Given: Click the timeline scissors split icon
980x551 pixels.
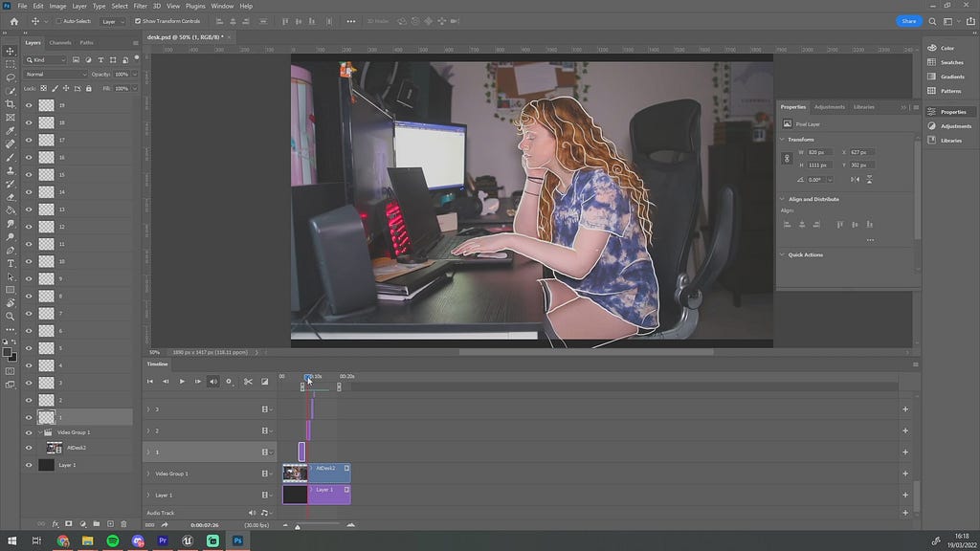Looking at the screenshot, I should tap(248, 381).
